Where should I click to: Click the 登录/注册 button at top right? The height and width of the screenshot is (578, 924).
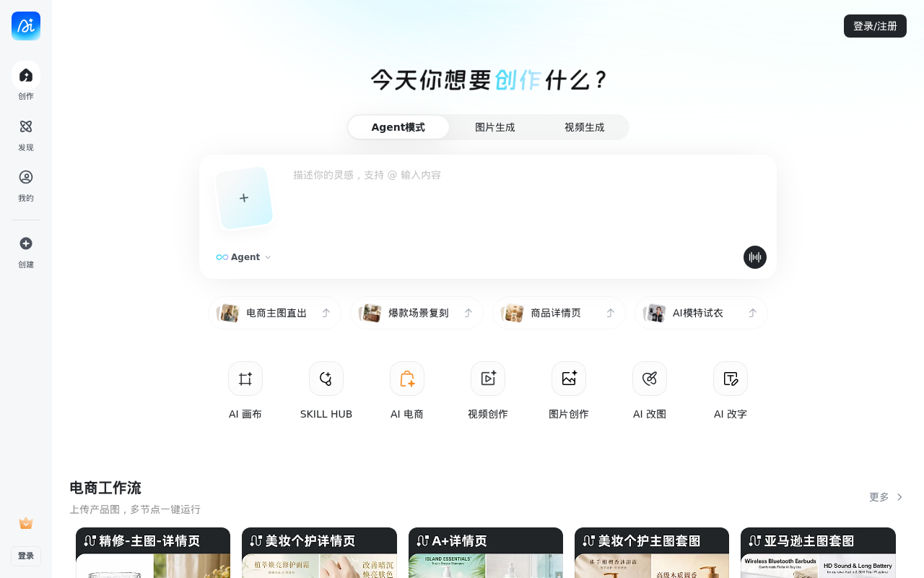click(x=875, y=26)
